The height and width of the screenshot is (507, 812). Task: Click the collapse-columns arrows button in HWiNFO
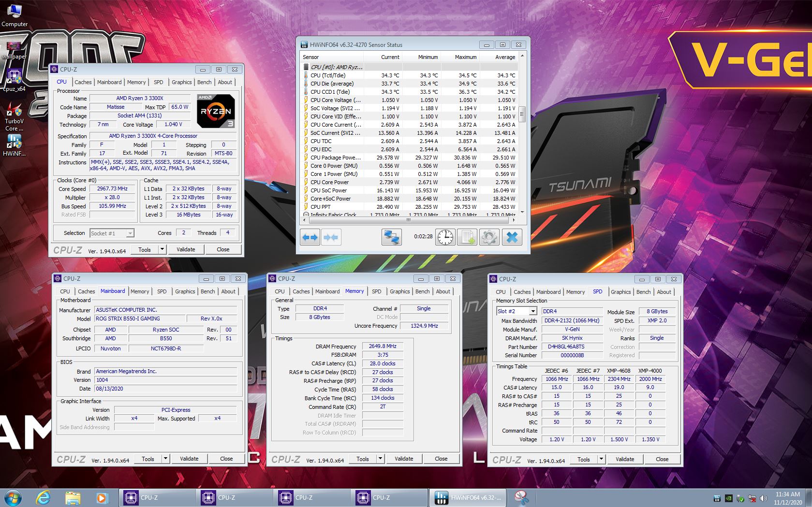(x=331, y=237)
